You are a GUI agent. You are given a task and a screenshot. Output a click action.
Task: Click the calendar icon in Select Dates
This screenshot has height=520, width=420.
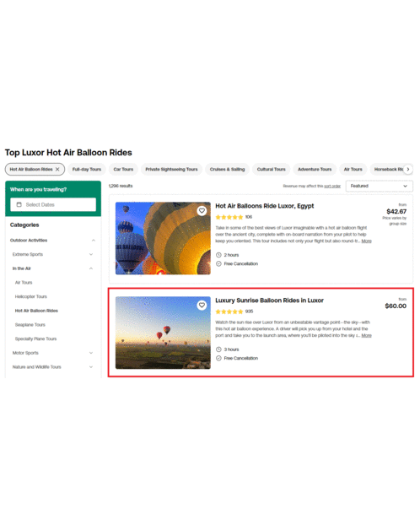(x=19, y=204)
